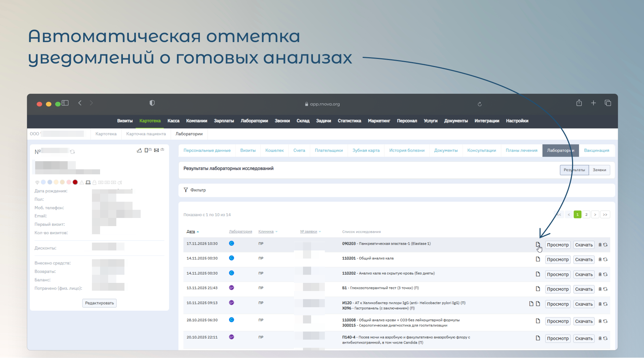Sort the table by Клиника column

click(266, 232)
